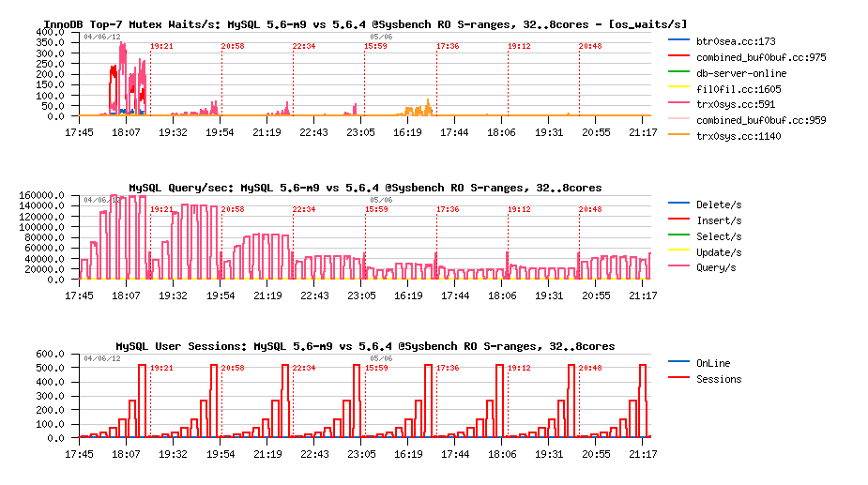Click the 19:21 marker in the Mutex Waits chart
Image resolution: width=868 pixels, height=485 pixels.
(x=161, y=46)
